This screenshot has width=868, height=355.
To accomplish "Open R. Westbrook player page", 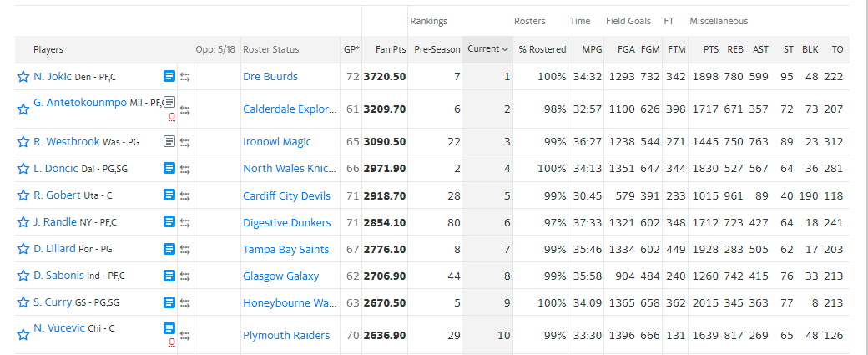I will coord(67,141).
